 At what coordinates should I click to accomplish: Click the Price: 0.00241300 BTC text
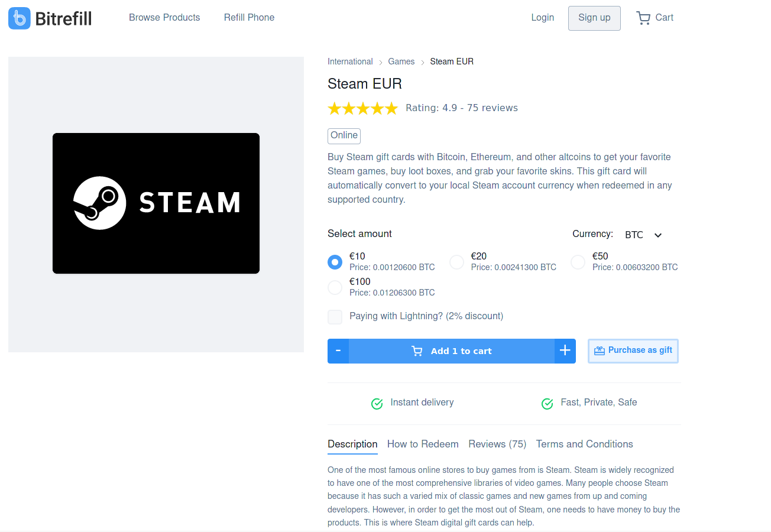pos(514,267)
